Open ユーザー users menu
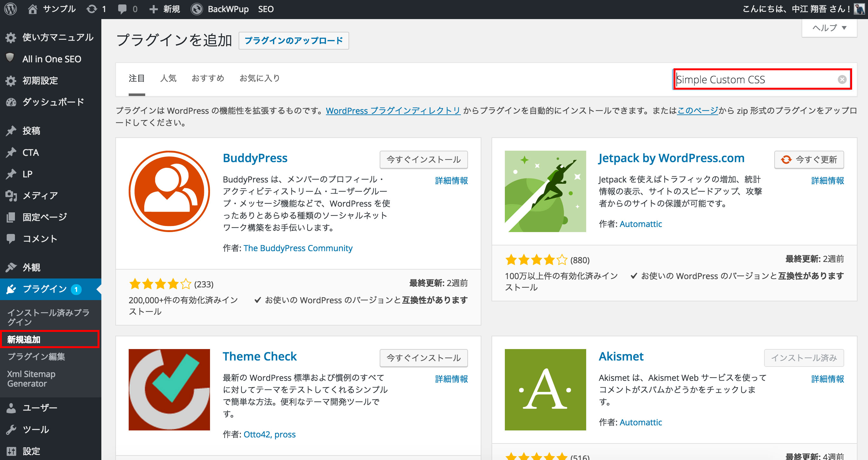This screenshot has width=868, height=460. pyautogui.click(x=51, y=408)
